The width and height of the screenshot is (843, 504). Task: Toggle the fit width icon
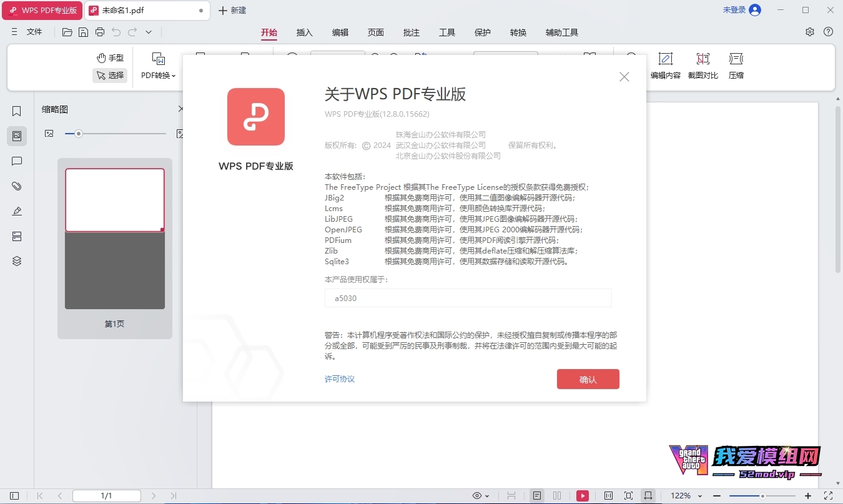[648, 496]
